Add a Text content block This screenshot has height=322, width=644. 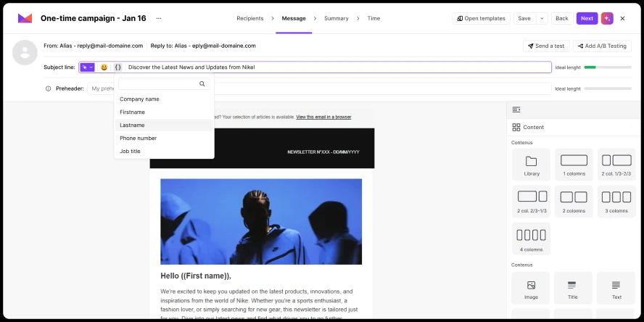pyautogui.click(x=616, y=288)
